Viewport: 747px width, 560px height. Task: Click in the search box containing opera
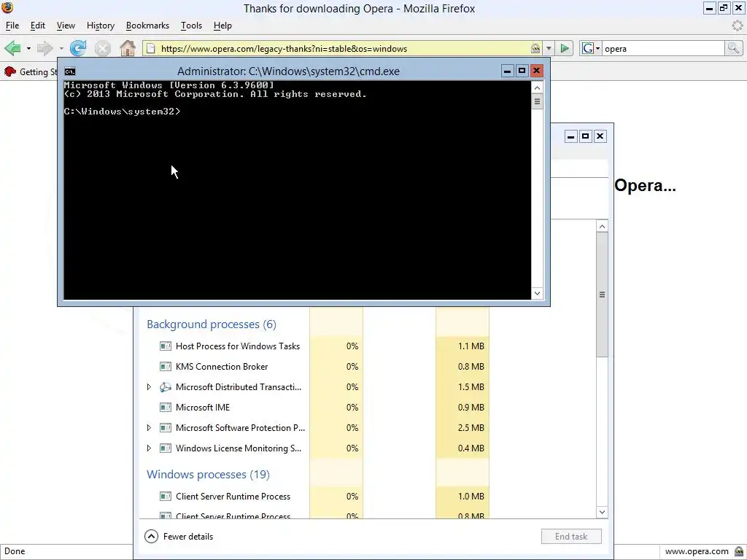pos(663,49)
